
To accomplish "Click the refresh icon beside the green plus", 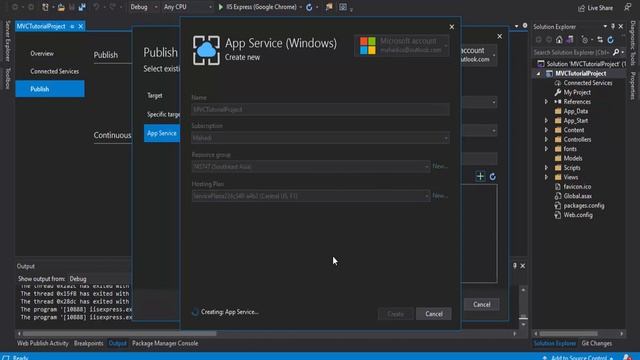I will (x=493, y=176).
